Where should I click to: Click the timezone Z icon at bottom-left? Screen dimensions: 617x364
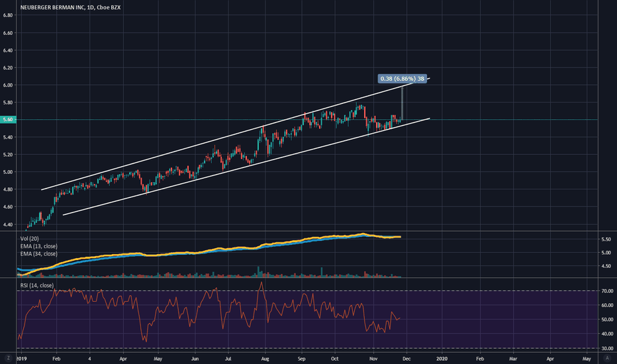coord(8,358)
